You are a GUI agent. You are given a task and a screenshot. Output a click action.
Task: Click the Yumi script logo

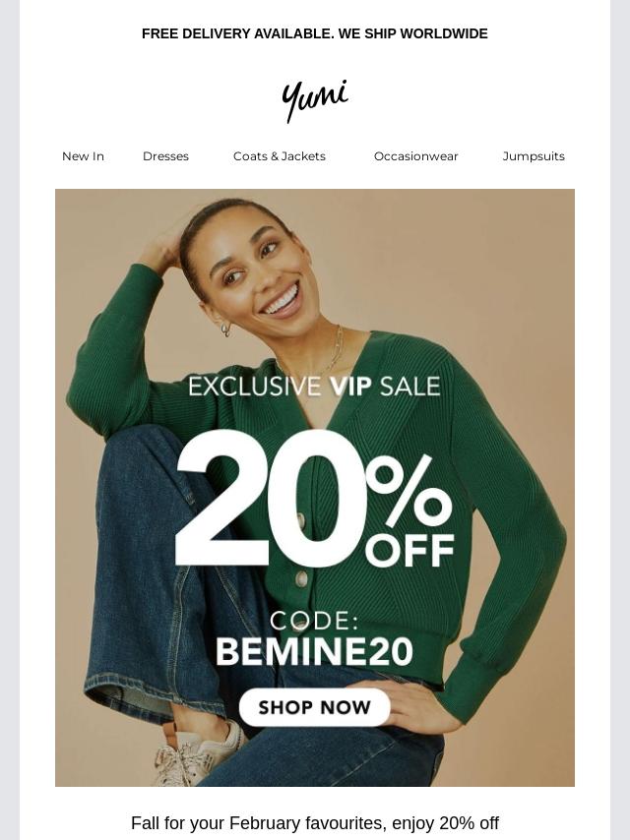coord(315,100)
